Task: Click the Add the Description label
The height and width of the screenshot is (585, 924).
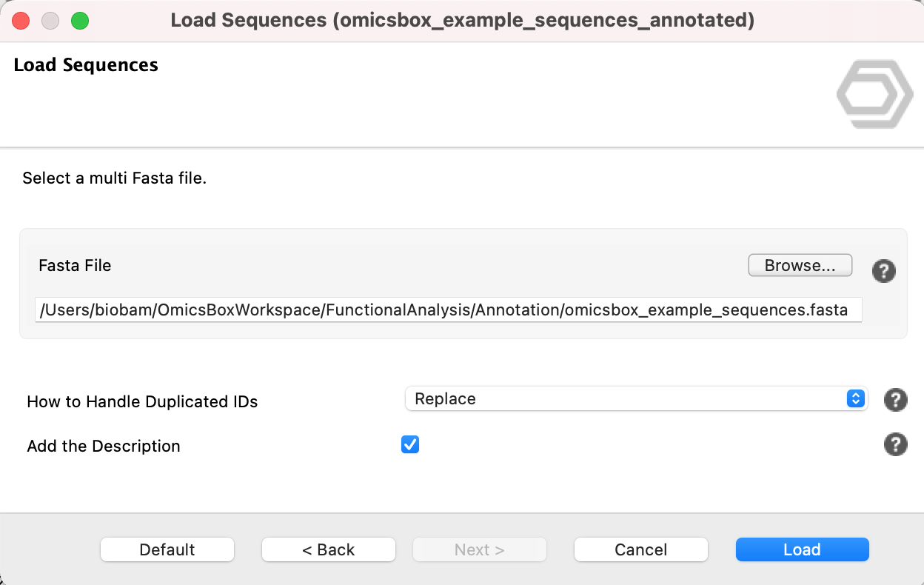Action: tap(104, 447)
